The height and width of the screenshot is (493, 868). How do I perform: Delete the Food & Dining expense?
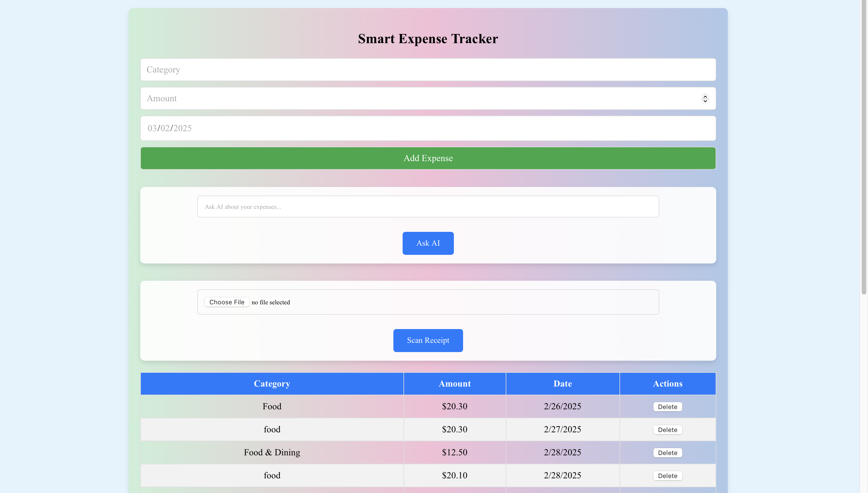667,452
